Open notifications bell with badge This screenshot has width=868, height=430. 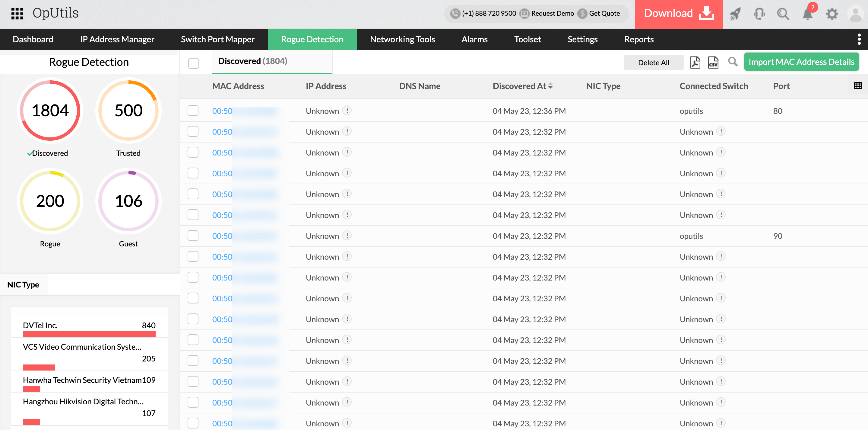[808, 14]
